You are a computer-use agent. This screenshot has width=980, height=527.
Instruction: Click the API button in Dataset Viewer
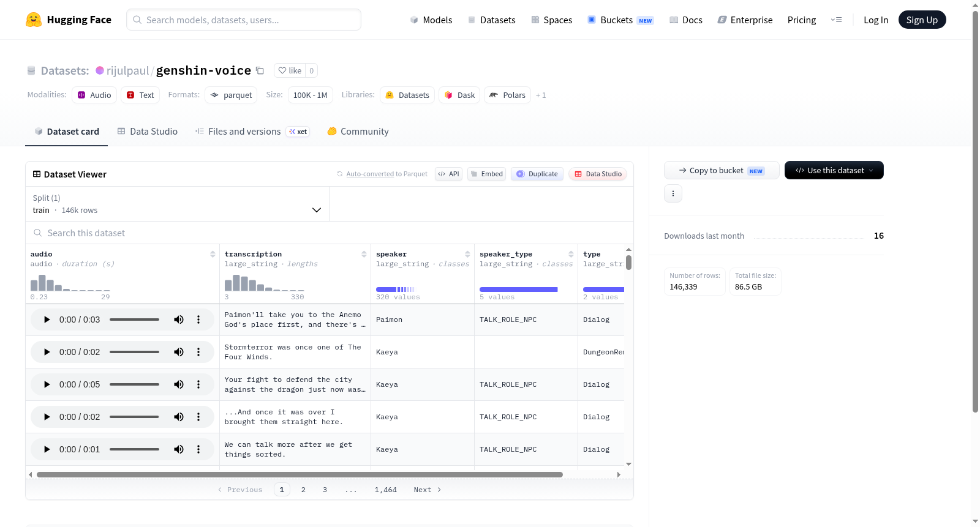pyautogui.click(x=448, y=174)
